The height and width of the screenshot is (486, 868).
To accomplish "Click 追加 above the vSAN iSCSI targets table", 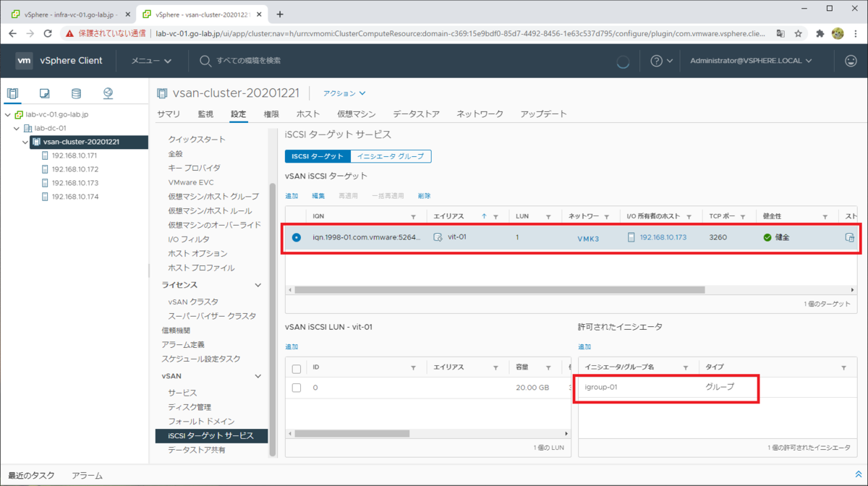I will pos(292,196).
